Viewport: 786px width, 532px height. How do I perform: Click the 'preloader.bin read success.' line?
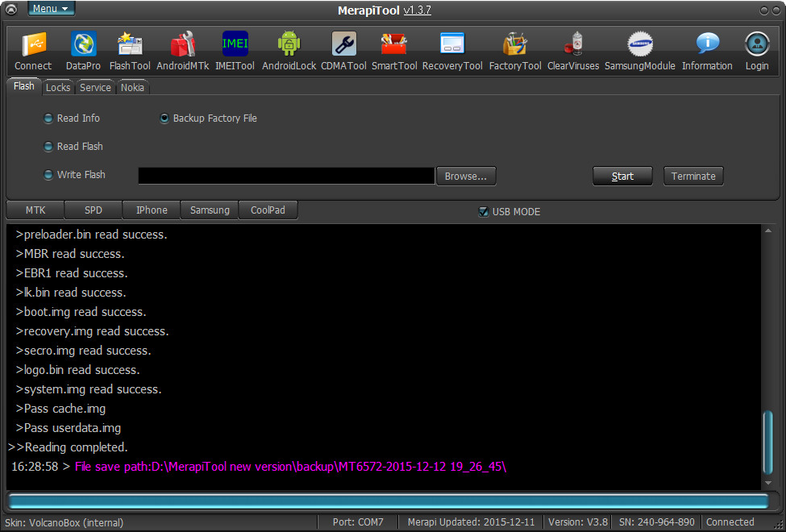[x=91, y=235]
